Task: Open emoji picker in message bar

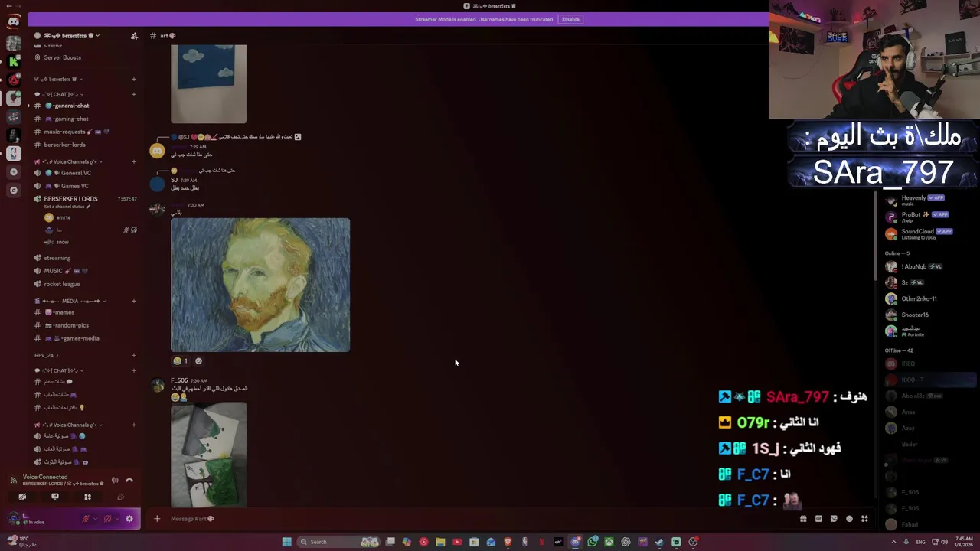Action: pyautogui.click(x=849, y=519)
